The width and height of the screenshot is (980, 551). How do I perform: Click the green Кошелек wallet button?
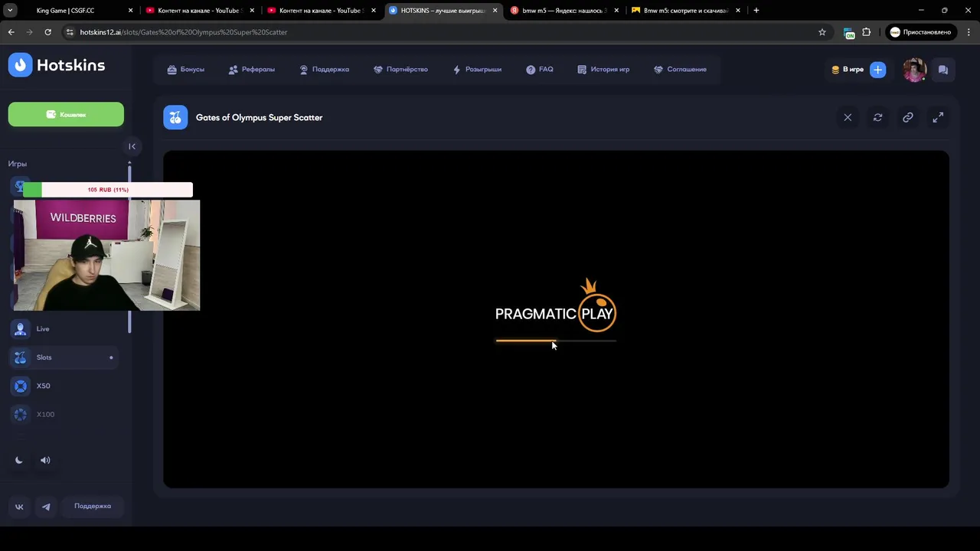[x=66, y=114]
